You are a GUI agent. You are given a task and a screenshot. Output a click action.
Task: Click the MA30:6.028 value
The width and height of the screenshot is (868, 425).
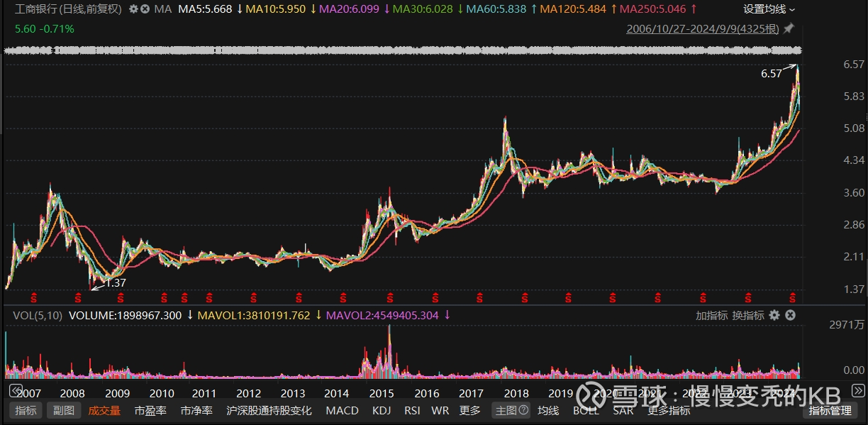click(423, 9)
